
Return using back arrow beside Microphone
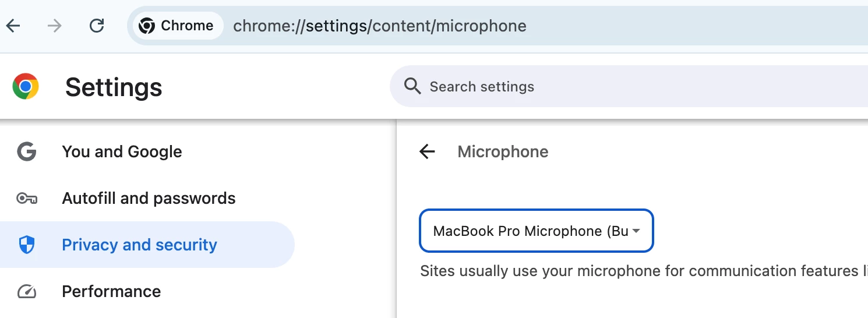pos(427,152)
